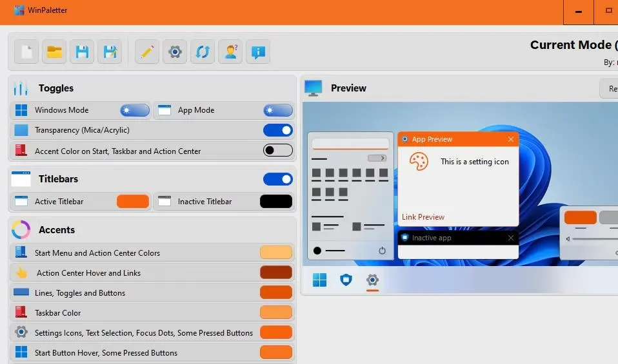The width and height of the screenshot is (618, 364).
Task: Change Lines, Toggles and Buttons swatch
Action: pyautogui.click(x=276, y=292)
